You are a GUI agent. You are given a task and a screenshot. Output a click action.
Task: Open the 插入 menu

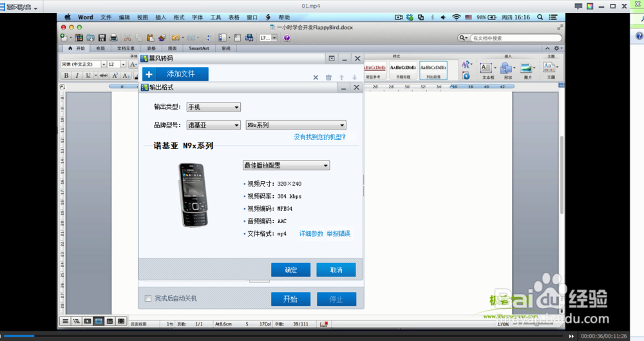pyautogui.click(x=160, y=17)
